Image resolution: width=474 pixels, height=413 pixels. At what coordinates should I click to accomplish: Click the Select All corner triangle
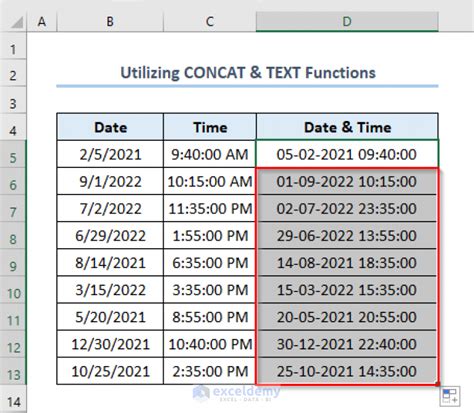pyautogui.click(x=16, y=22)
